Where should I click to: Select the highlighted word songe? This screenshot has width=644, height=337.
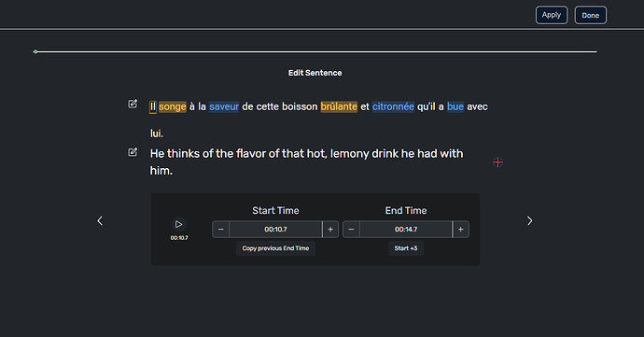pos(173,106)
